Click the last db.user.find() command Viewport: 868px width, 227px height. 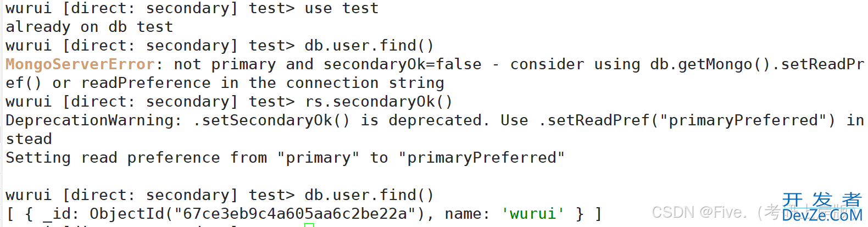click(x=369, y=195)
